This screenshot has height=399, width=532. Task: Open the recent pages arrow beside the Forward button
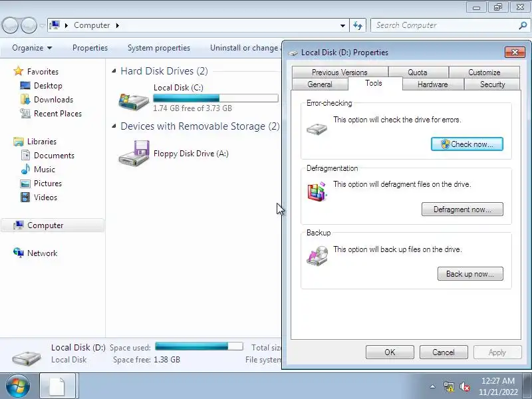(x=42, y=25)
